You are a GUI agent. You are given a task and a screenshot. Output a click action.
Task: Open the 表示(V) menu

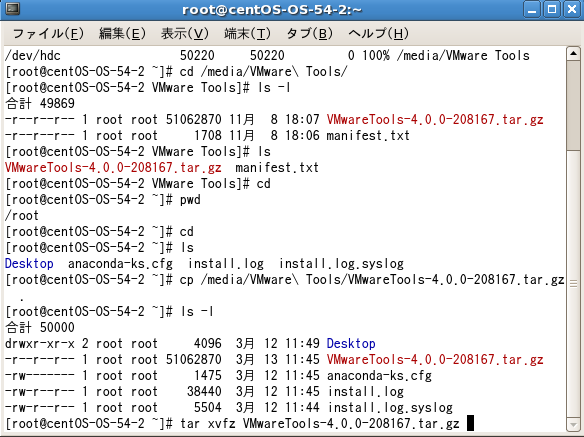[x=185, y=34]
